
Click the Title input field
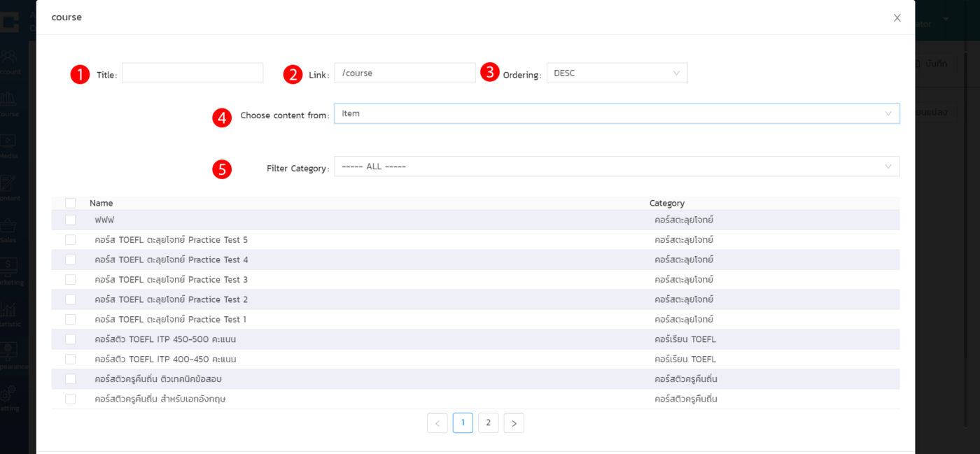(x=192, y=73)
